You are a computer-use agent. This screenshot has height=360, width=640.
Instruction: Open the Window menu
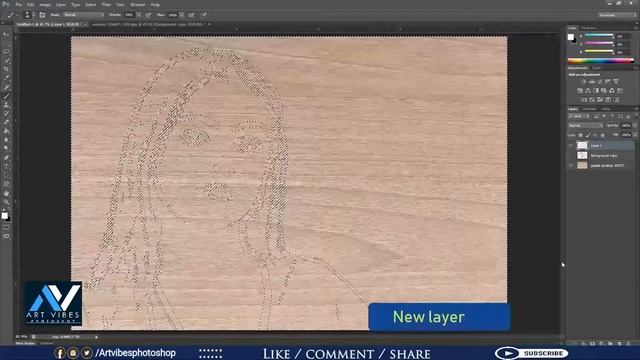pos(138,4)
